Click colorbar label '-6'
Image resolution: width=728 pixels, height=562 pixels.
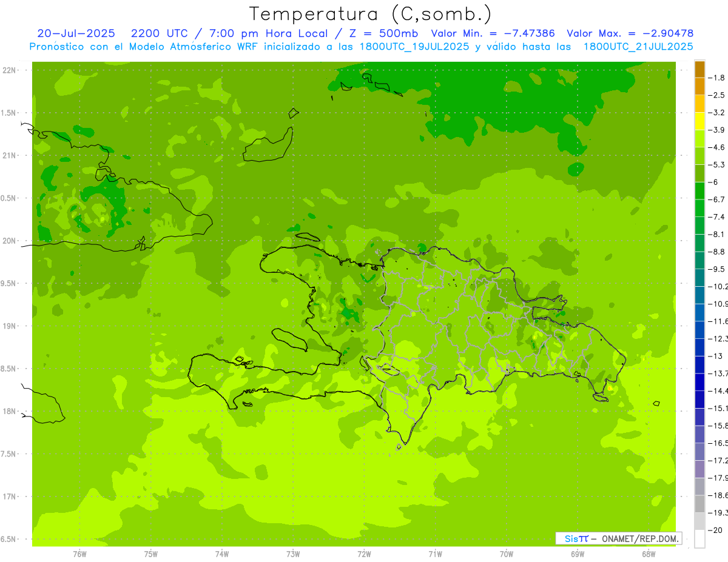(x=712, y=182)
